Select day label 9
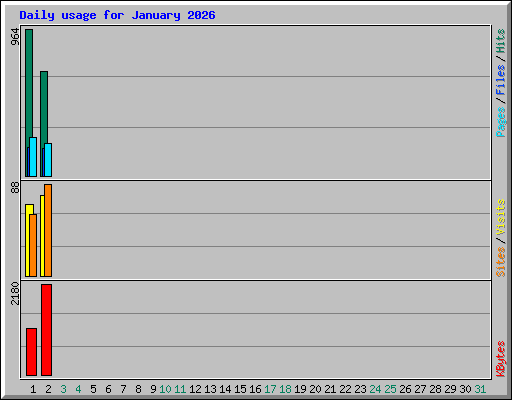Screen dimensions: 512x400 [x=153, y=389]
